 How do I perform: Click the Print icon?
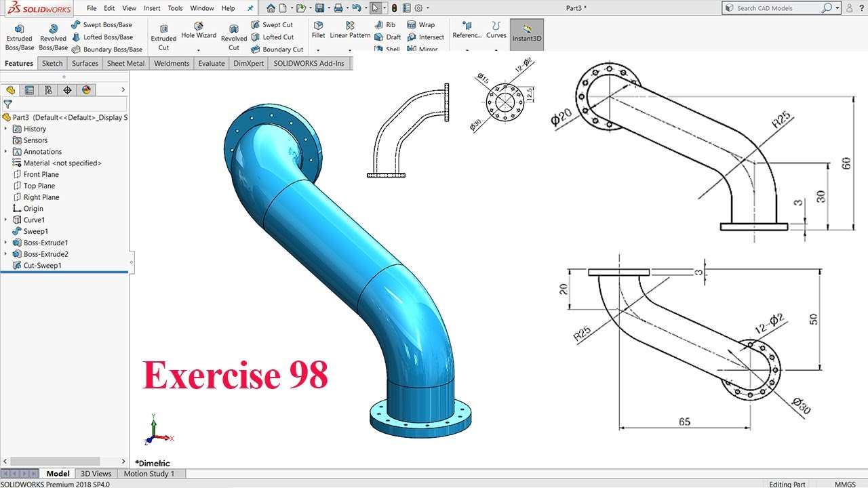(338, 8)
